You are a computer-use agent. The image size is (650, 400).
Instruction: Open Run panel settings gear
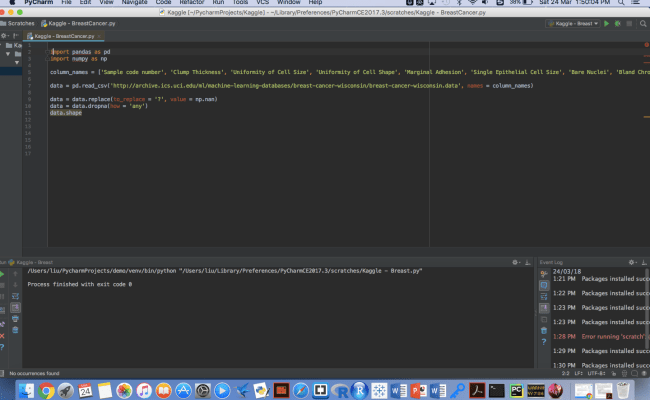[x=515, y=262]
